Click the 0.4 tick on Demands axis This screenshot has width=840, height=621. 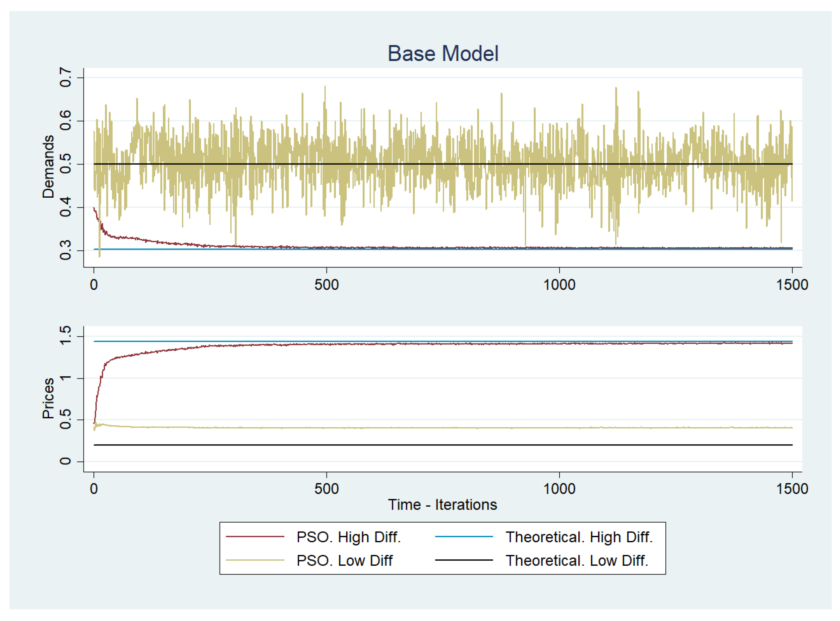[x=65, y=207]
